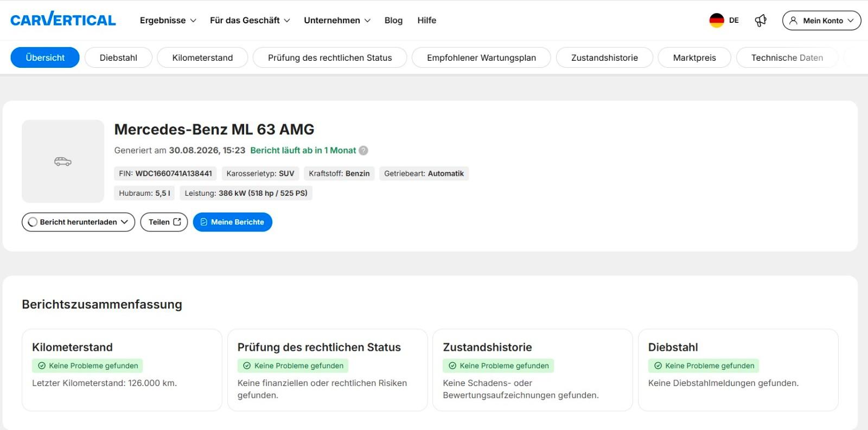Click the Hubraum 5,5 l tag
Image resolution: width=868 pixels, height=430 pixels.
[x=144, y=193]
